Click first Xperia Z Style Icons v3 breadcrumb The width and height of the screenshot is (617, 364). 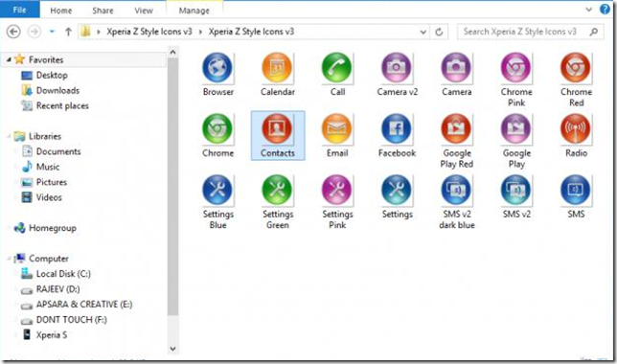click(x=149, y=32)
